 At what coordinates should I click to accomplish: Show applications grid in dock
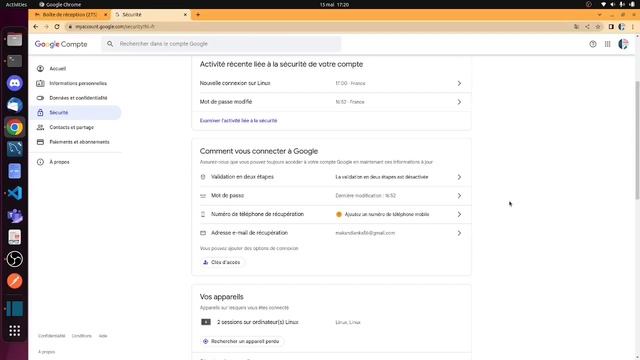coord(15,331)
